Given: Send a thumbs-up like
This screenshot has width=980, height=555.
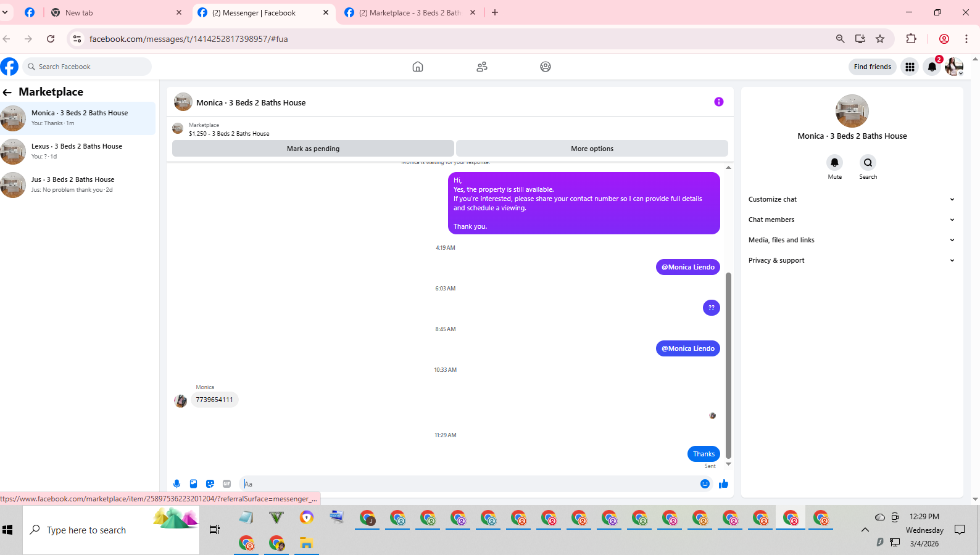Looking at the screenshot, I should (x=724, y=484).
